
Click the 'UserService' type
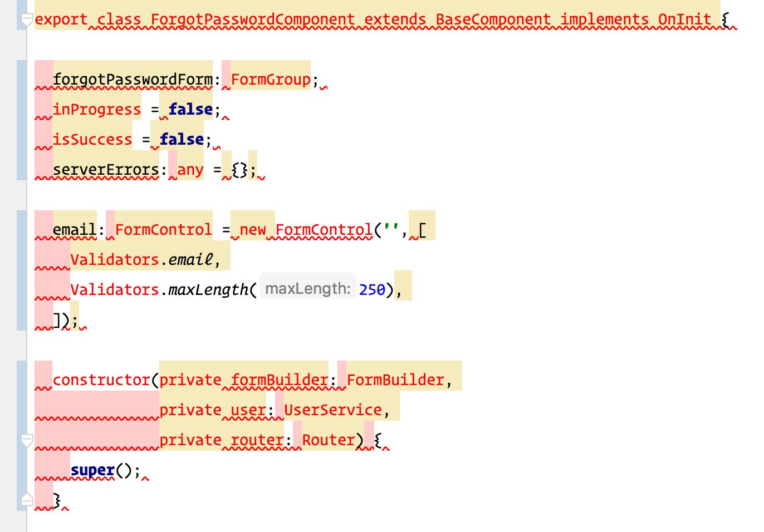(x=333, y=410)
